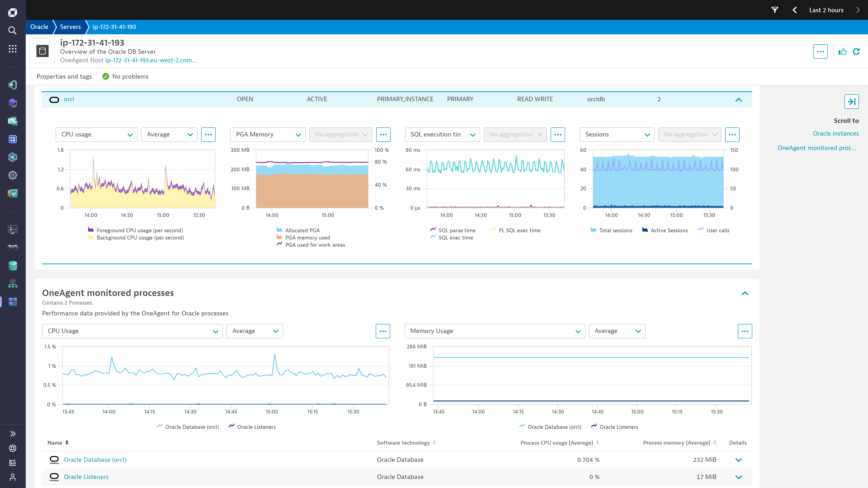Viewport: 868px width, 488px height.
Task: Open more options for the PGA Memory chart
Action: coord(383,134)
